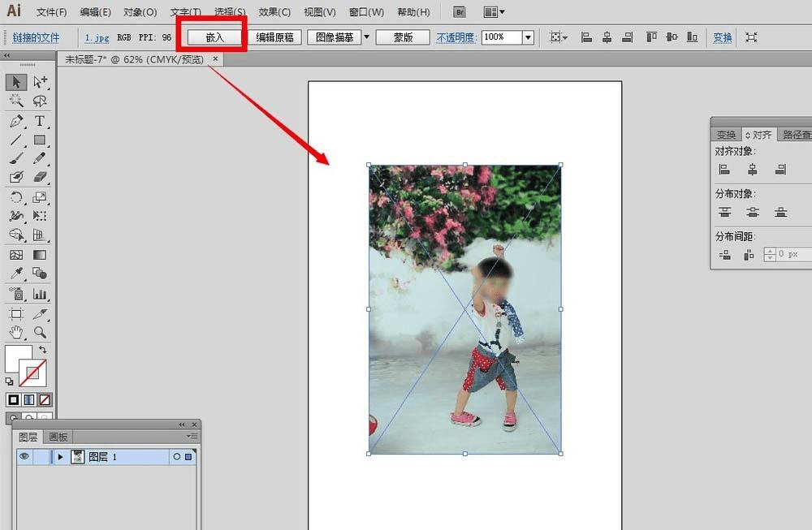Screen dimensions: 812x530
Task: Open the Layers panel flyout menu
Action: (192, 437)
